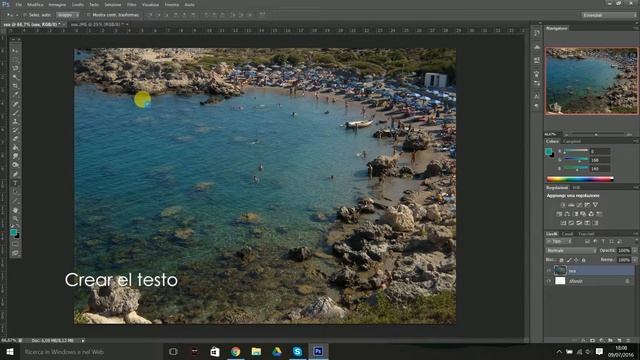Delete the selected layer with the trash icon

(x=628, y=340)
